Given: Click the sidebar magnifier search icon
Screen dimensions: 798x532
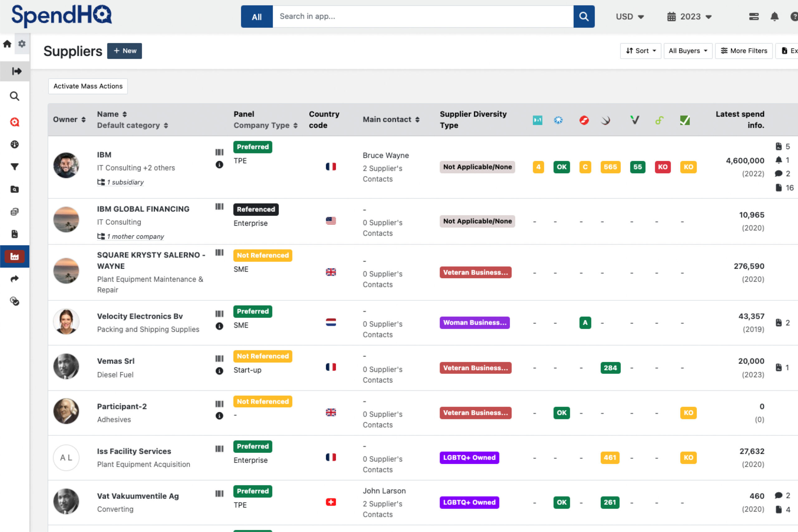Looking at the screenshot, I should [15, 96].
